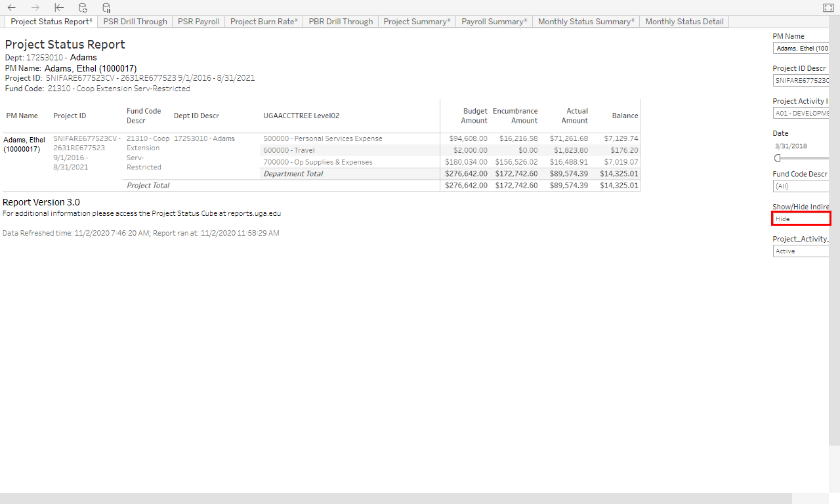
Task: Click the UGAACCTTREE Level02 column header
Action: click(x=301, y=115)
